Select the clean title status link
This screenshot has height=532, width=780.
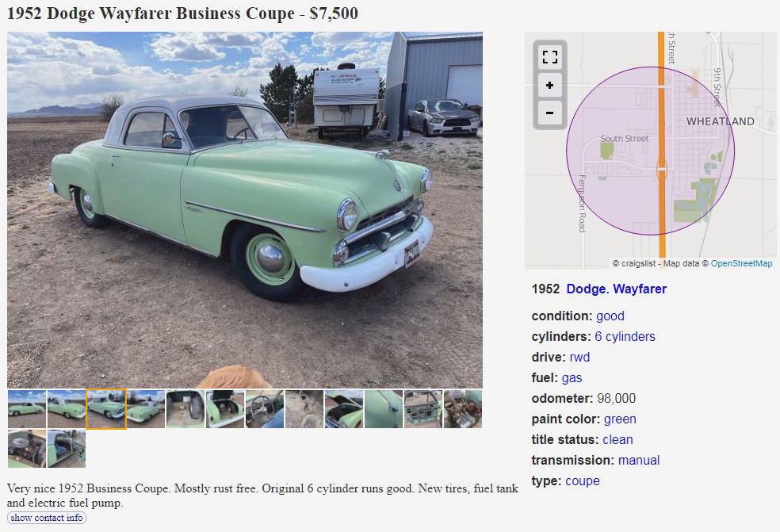(x=617, y=439)
